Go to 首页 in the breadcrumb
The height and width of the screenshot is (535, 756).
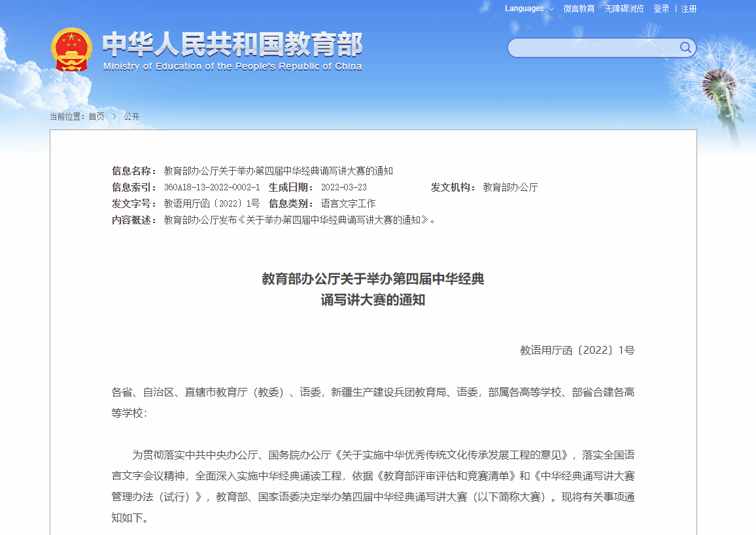coord(96,116)
